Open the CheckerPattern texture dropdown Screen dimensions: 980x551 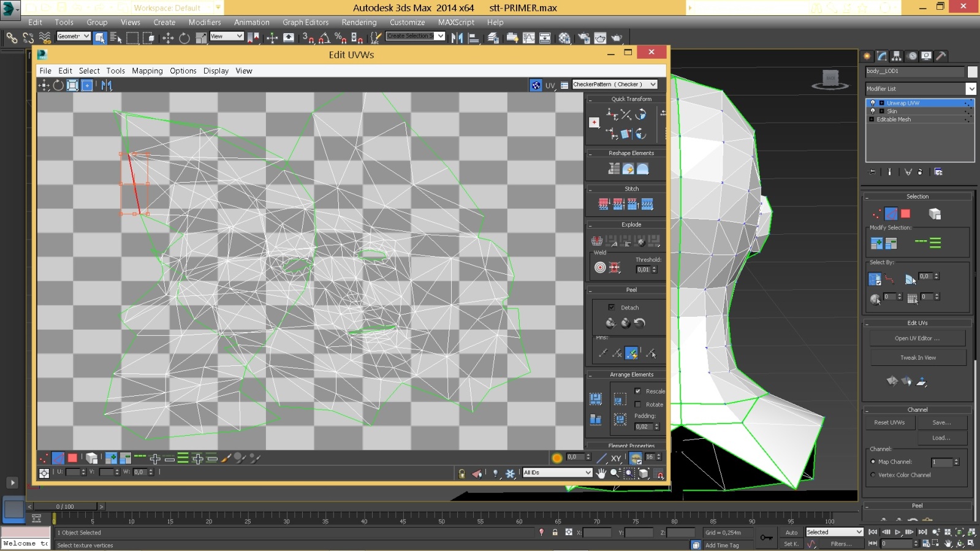point(615,85)
